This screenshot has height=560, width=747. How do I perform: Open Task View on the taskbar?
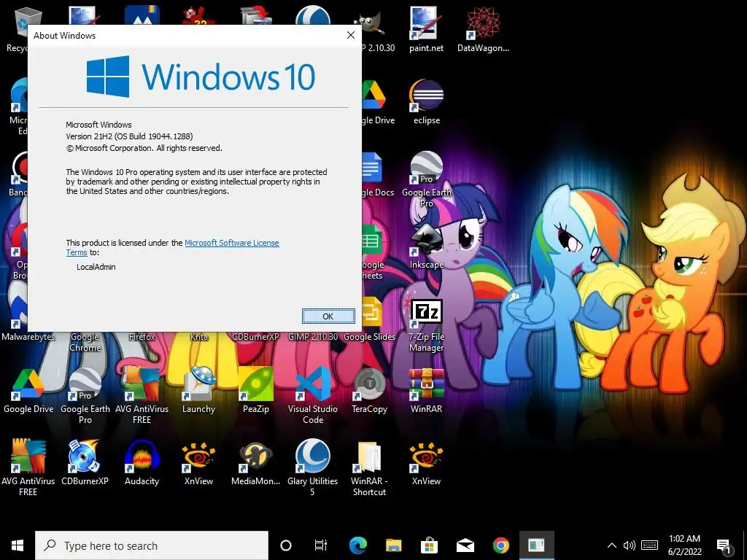point(321,545)
